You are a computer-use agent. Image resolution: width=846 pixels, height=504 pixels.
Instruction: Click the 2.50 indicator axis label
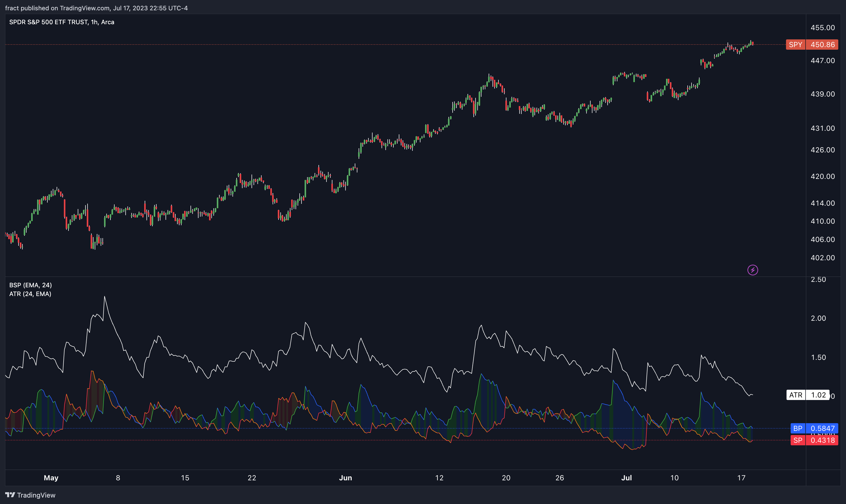tap(818, 280)
